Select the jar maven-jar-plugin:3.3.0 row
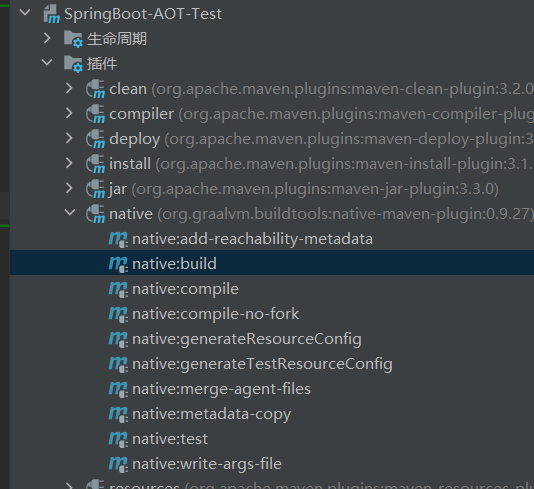Image resolution: width=534 pixels, height=489 pixels. click(x=272, y=189)
